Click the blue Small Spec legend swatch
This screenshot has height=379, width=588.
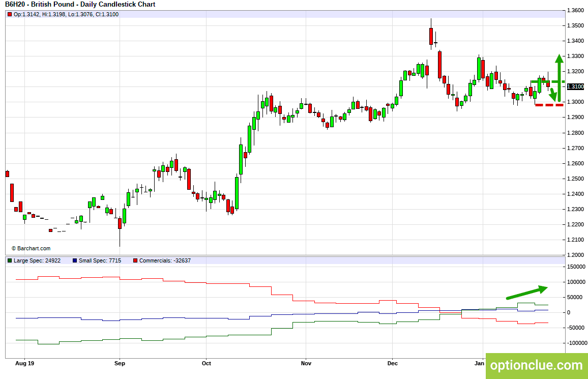click(x=75, y=260)
